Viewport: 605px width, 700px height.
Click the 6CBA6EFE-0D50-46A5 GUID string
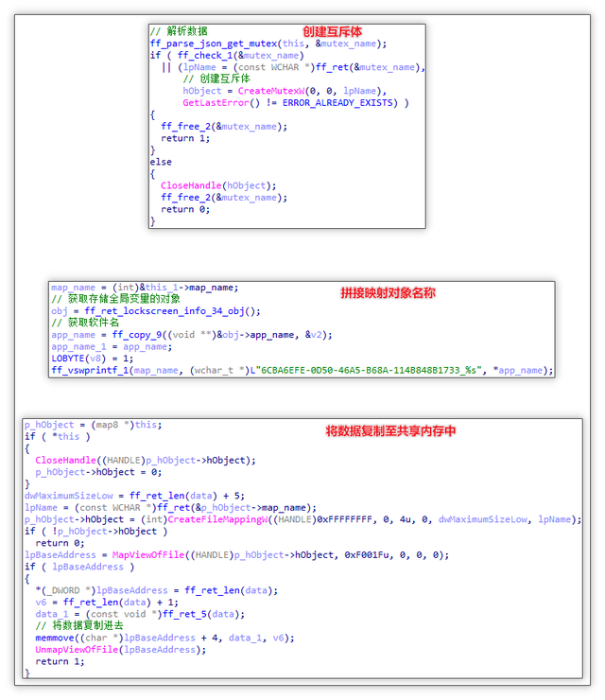tap(368, 371)
